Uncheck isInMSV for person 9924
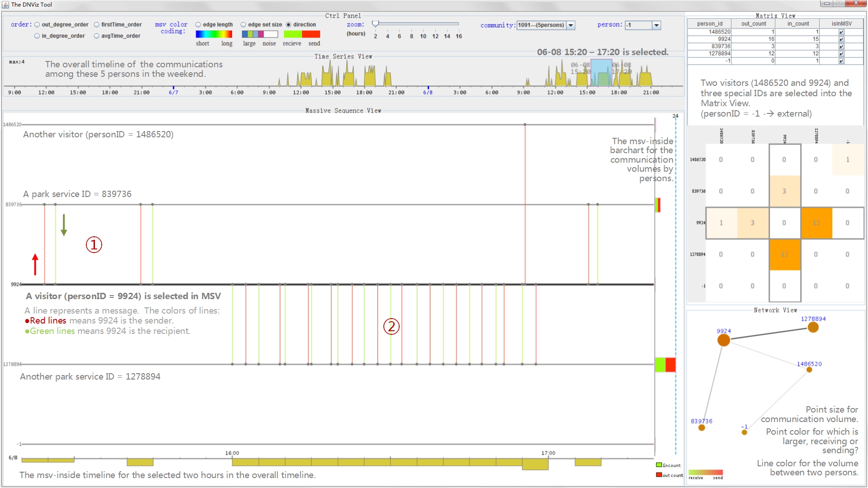The image size is (868, 488). (x=841, y=39)
